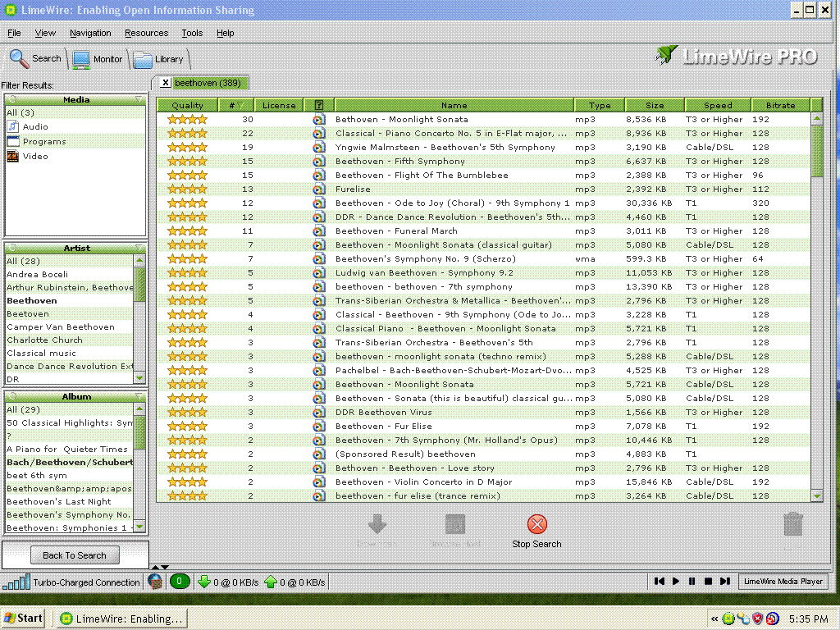This screenshot has width=840, height=630.
Task: Skip to previous track in media player
Action: coord(660,582)
